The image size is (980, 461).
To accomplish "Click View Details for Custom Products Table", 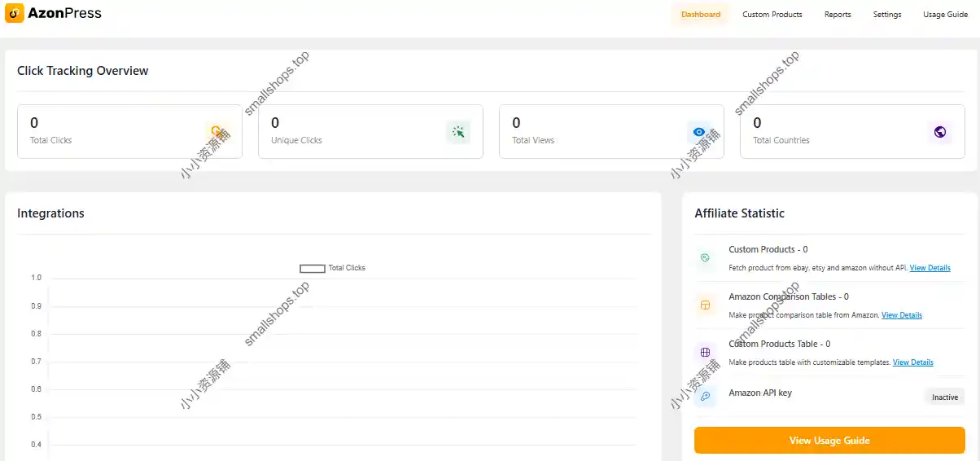I will [x=913, y=362].
